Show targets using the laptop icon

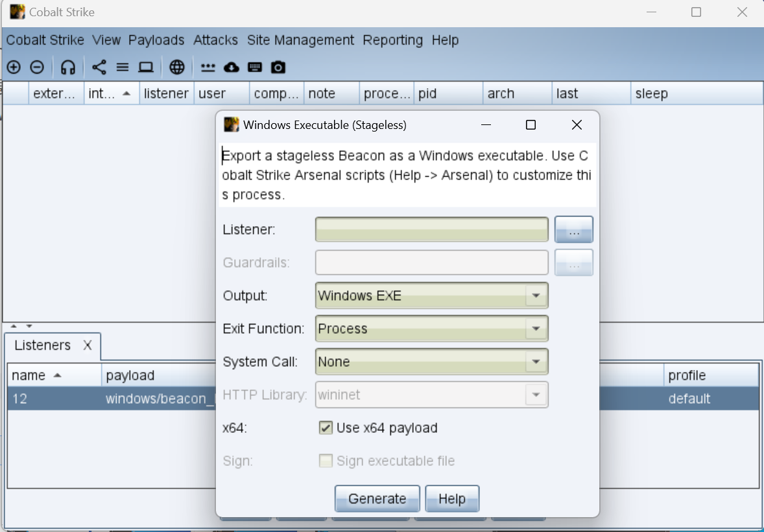[146, 67]
